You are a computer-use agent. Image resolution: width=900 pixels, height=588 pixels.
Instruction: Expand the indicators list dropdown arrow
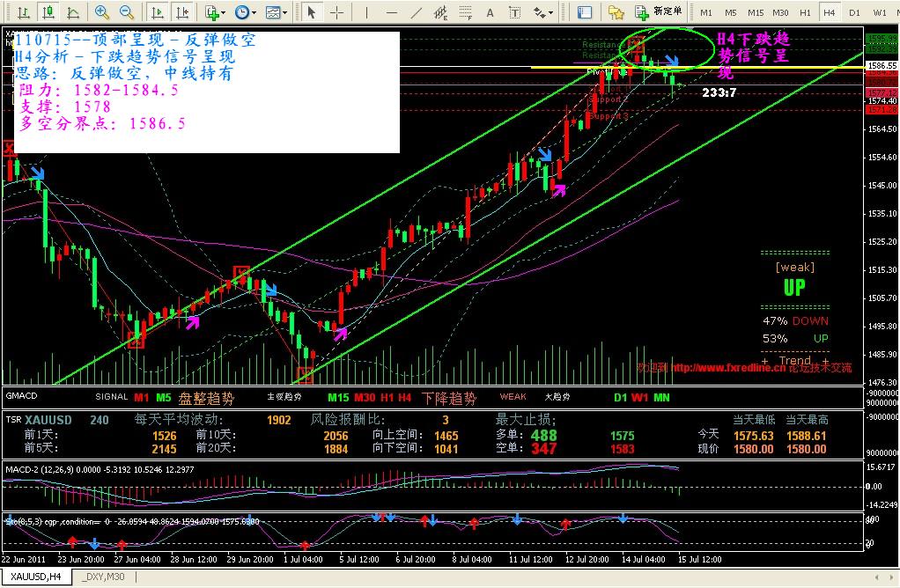tap(224, 12)
